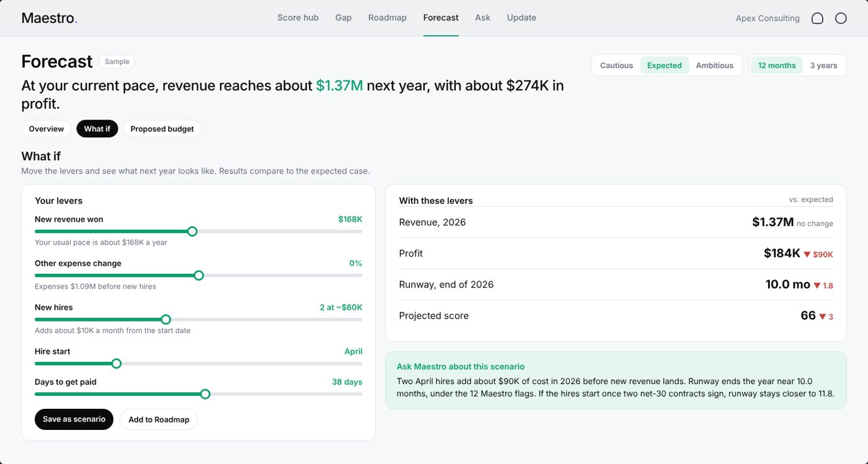Click the 'vs. expected' label
868x464 pixels.
(811, 199)
